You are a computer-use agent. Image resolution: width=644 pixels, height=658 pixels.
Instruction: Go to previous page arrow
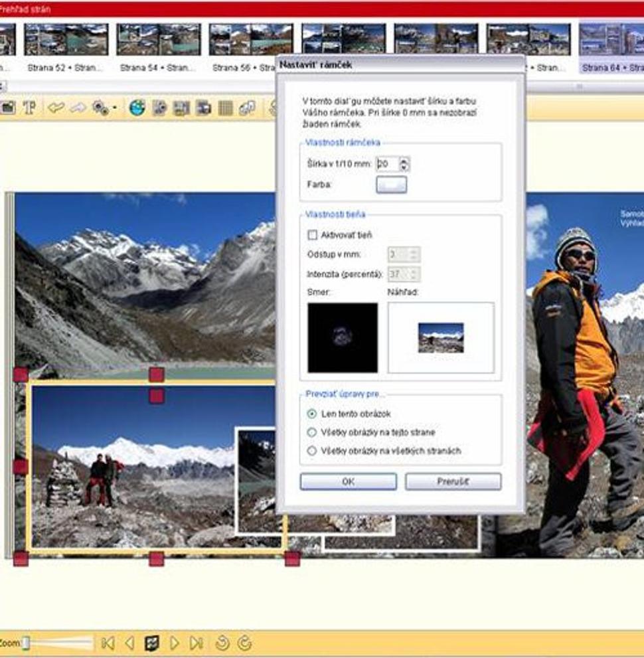(x=129, y=643)
